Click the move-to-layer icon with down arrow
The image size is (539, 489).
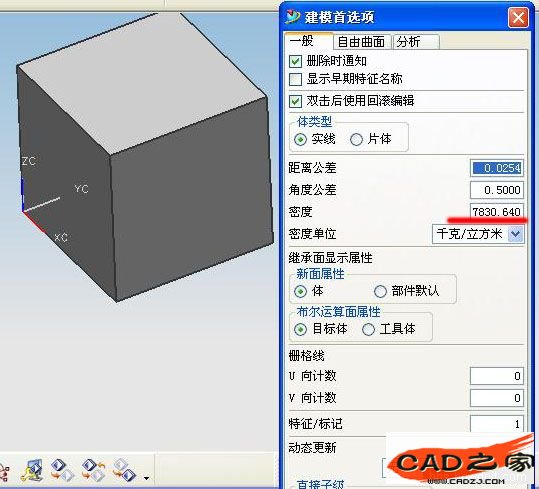tap(63, 470)
